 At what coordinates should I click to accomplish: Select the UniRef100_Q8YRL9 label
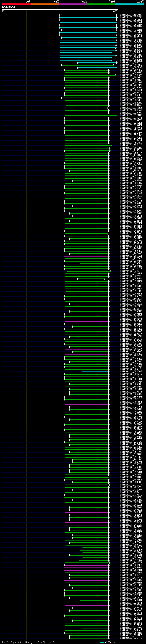(x=131, y=70)
